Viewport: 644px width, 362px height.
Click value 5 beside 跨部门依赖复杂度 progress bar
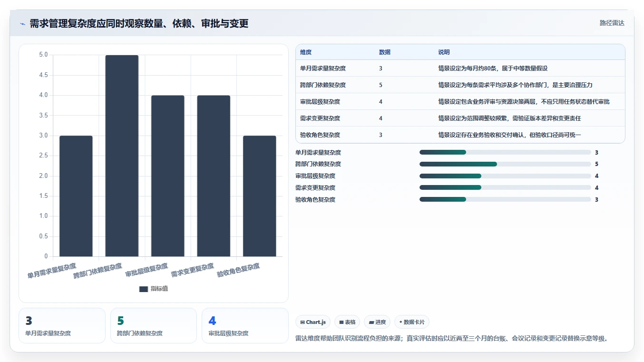click(596, 164)
